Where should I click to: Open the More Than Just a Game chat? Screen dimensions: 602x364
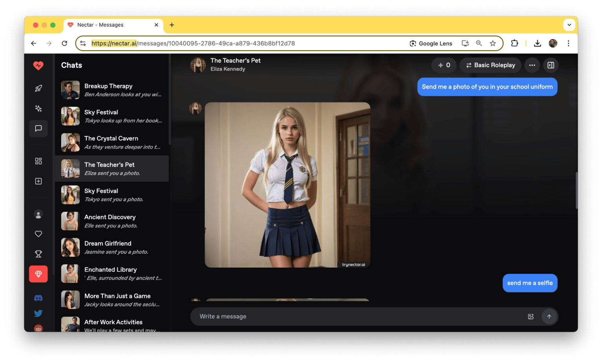(112, 300)
